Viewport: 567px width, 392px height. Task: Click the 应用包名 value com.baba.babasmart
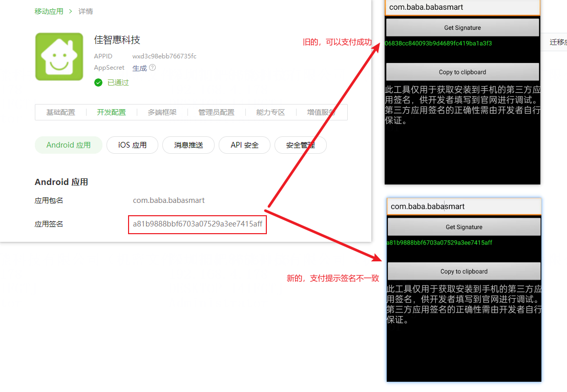click(x=169, y=200)
